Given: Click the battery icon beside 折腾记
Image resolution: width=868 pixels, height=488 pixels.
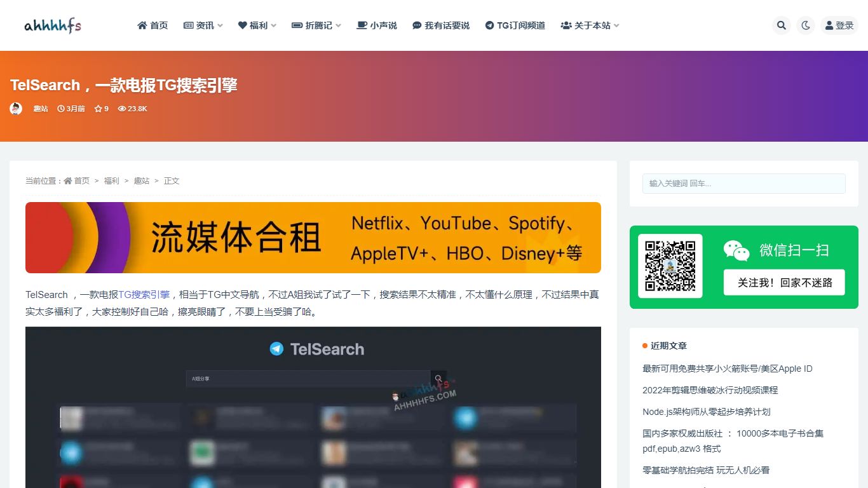Looking at the screenshot, I should [x=297, y=25].
